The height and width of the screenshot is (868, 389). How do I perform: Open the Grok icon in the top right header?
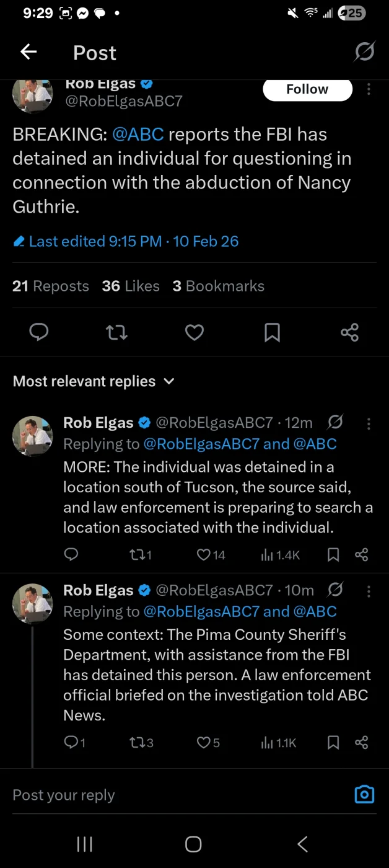click(x=364, y=52)
